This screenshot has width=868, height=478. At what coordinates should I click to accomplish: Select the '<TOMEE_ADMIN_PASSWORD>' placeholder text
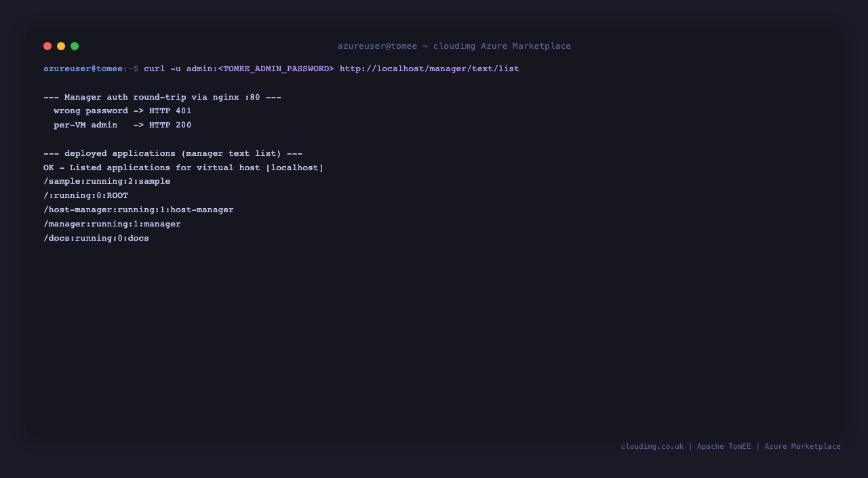point(276,69)
